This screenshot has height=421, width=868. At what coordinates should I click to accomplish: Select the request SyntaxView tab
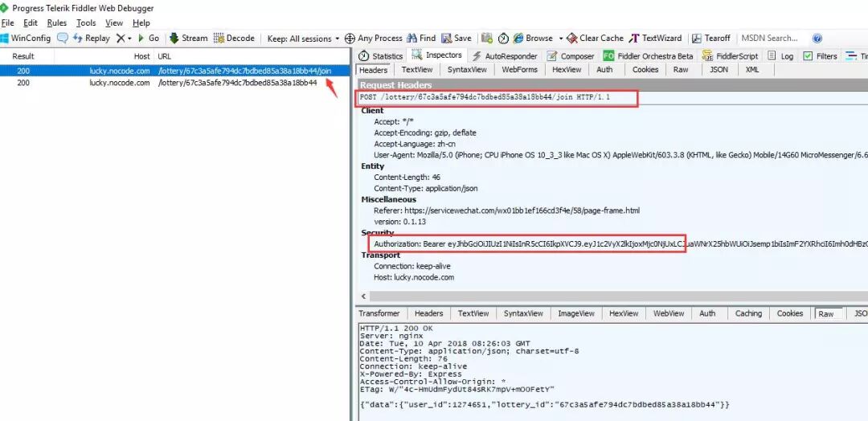click(x=467, y=70)
